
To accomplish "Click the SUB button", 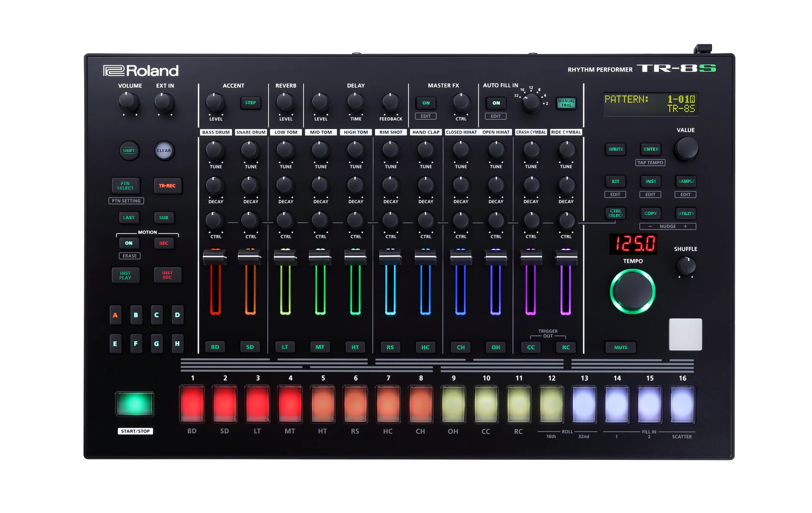I will pyautogui.click(x=164, y=218).
